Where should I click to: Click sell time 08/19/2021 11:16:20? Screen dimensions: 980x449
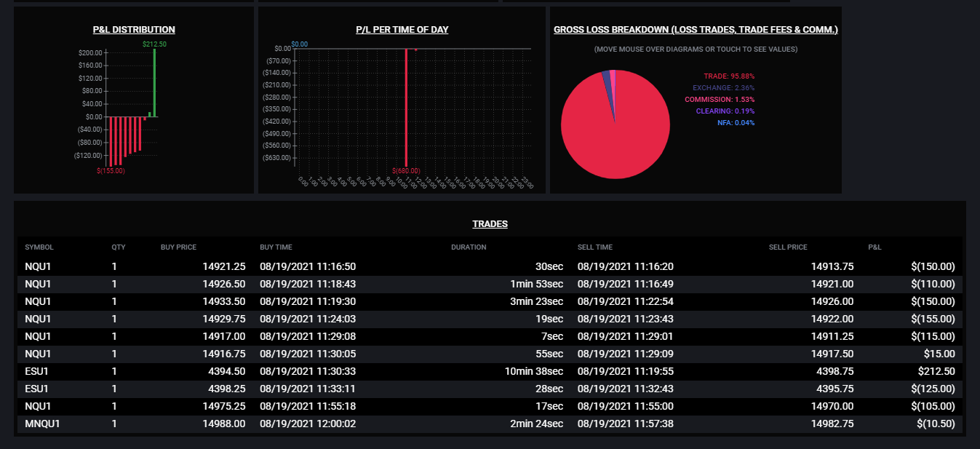[x=626, y=266]
